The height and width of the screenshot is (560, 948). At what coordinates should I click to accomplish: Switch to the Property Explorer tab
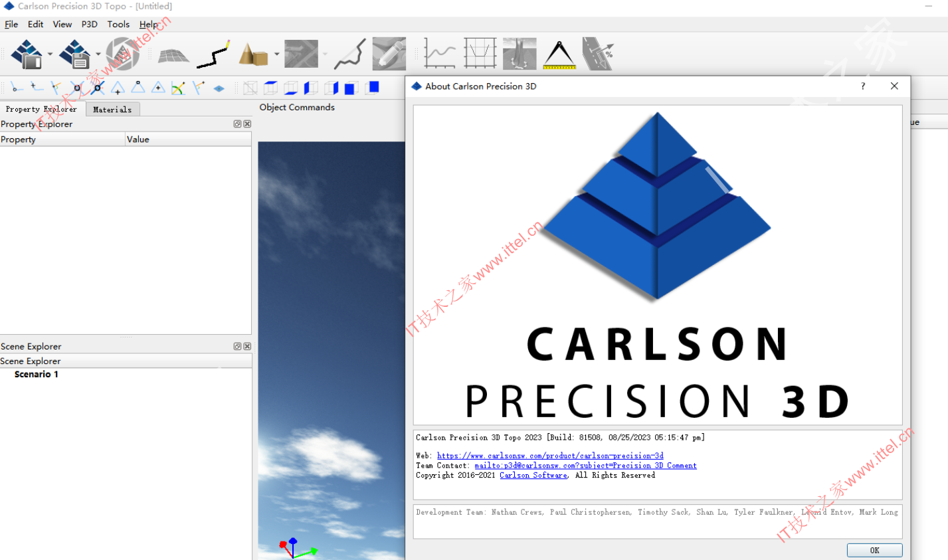click(x=41, y=109)
